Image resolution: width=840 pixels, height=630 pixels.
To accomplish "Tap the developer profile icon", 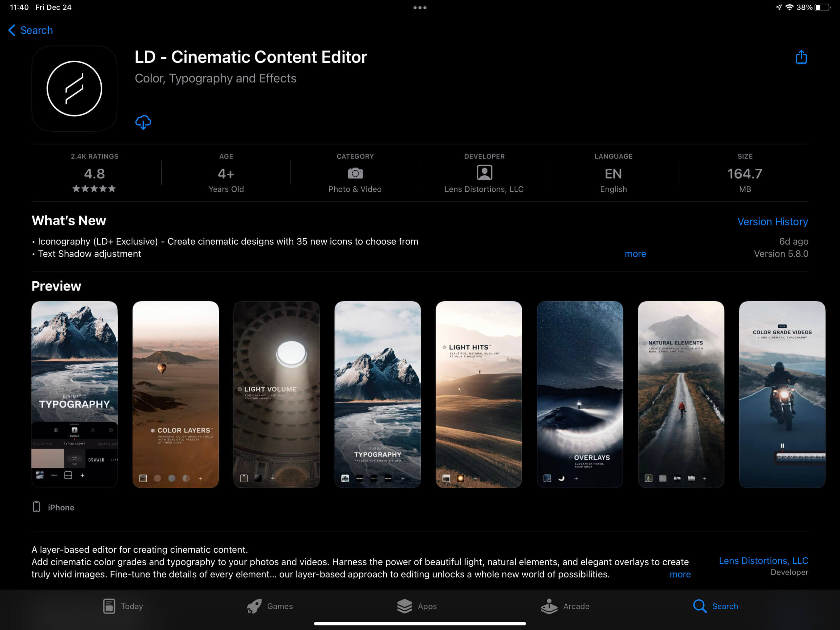I will coord(484,173).
